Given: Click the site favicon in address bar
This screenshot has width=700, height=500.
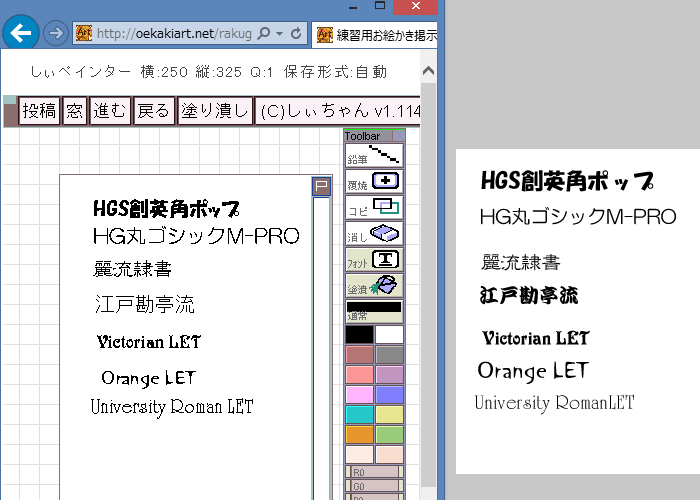Looking at the screenshot, I should coord(83,33).
